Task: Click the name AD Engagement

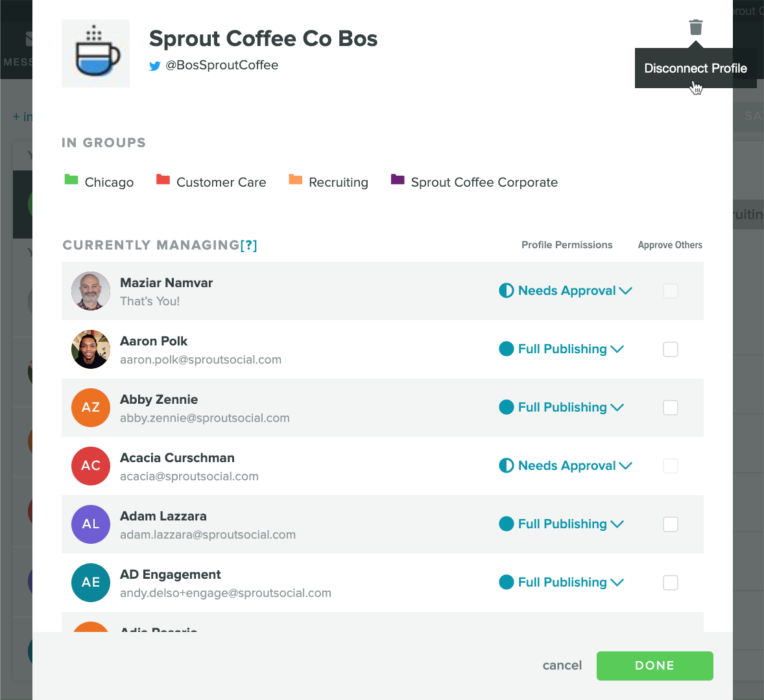Action: tap(170, 574)
